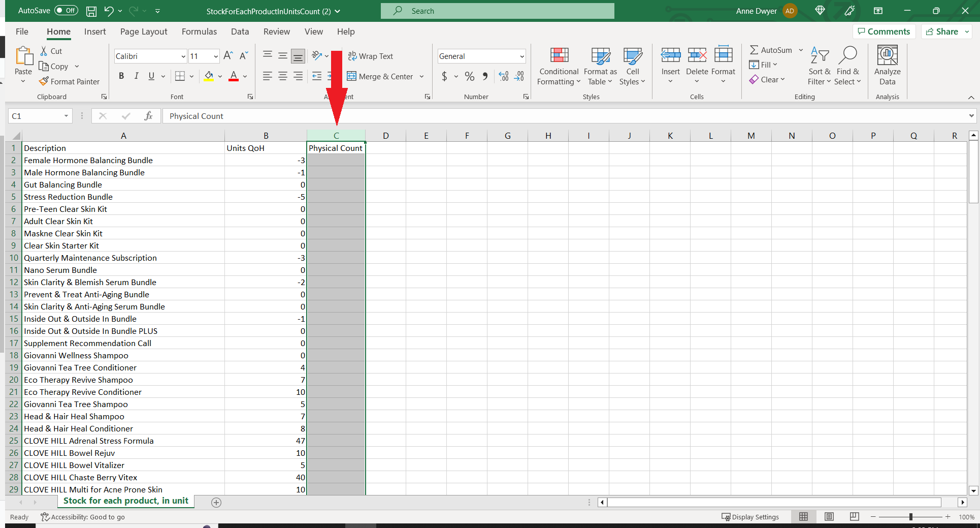Open Display Settings in status bar
The width and height of the screenshot is (980, 528).
[750, 517]
